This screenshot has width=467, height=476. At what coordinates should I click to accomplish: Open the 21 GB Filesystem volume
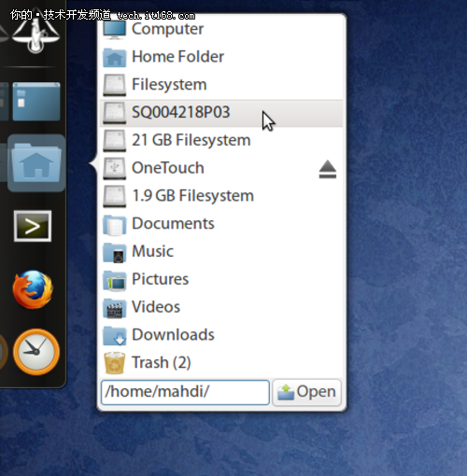click(221, 140)
